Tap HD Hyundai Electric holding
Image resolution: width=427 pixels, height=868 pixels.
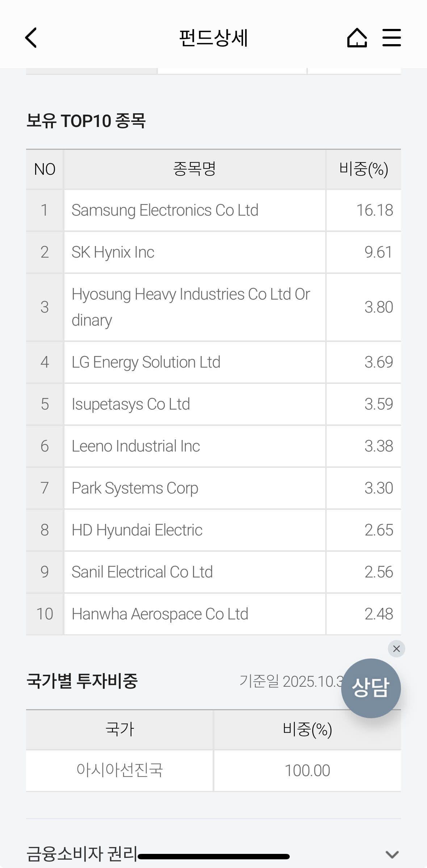pos(137,530)
